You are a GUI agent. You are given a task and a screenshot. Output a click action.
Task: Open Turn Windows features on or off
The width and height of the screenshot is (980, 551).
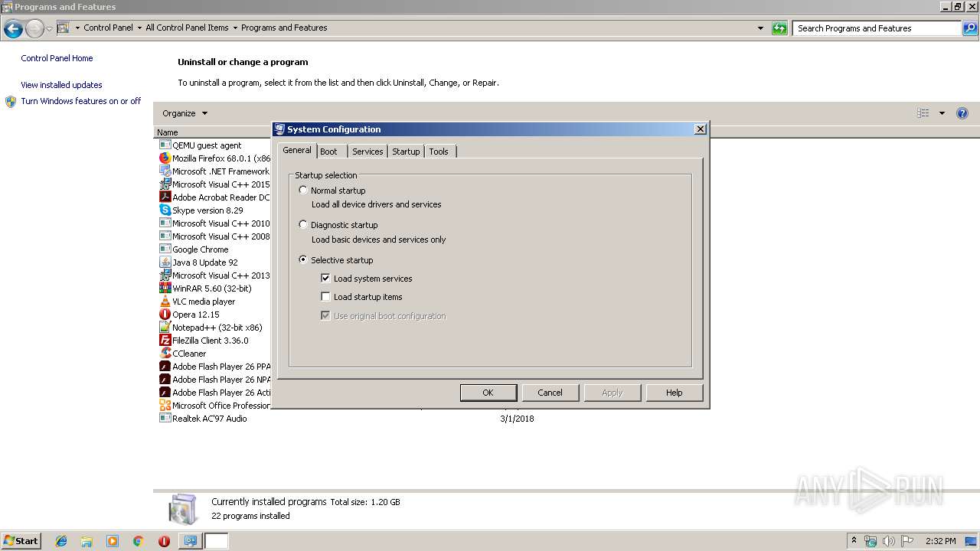[x=80, y=101]
